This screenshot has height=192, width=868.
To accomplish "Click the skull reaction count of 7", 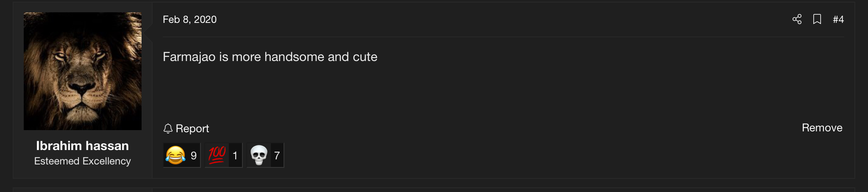I will coord(277,156).
